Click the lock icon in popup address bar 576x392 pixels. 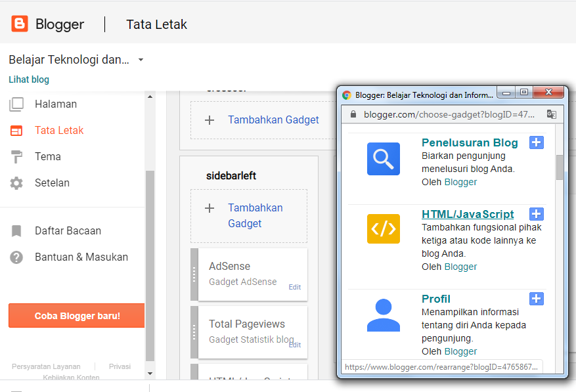pyautogui.click(x=353, y=114)
